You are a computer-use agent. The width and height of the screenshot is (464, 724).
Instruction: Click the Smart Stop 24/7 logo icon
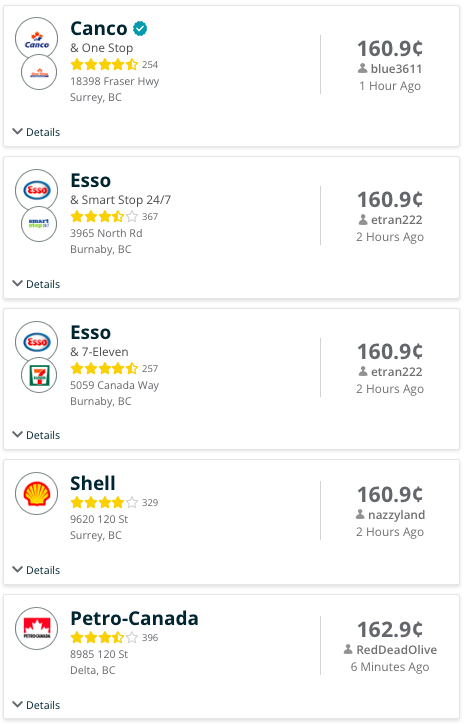tap(39, 224)
